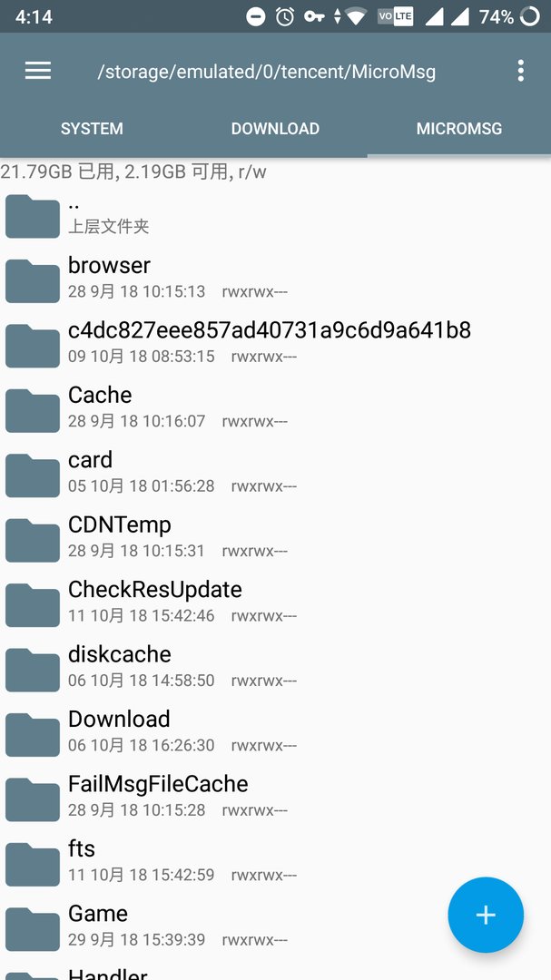Open the card folder
Screen dimensions: 551x980
click(275, 473)
